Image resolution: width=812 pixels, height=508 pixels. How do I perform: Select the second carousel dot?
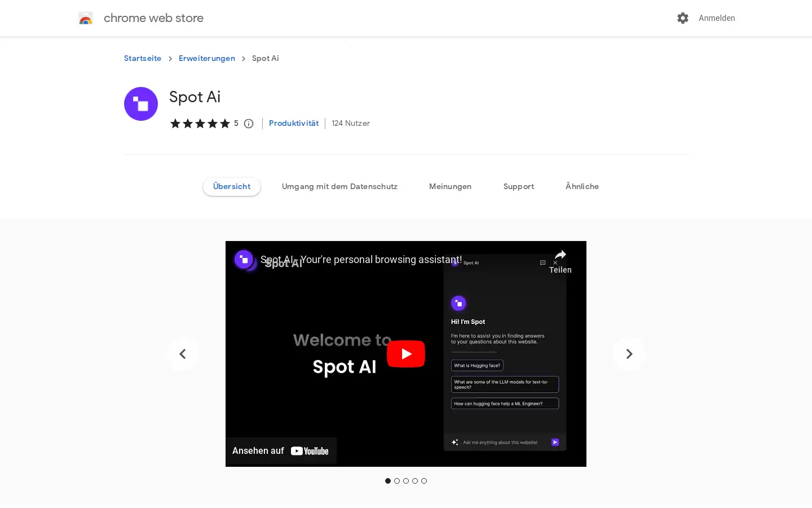pos(397,481)
